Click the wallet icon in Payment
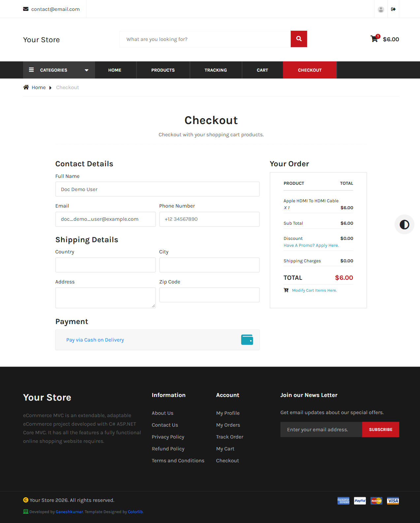Screen dimensions: 420x523 pos(247,340)
